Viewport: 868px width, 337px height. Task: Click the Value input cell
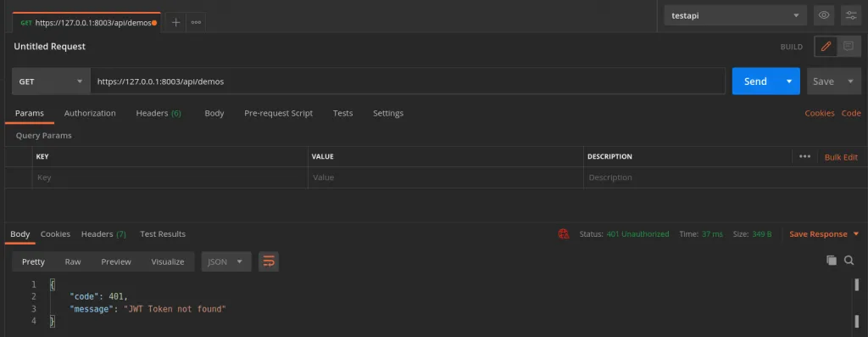pos(446,178)
